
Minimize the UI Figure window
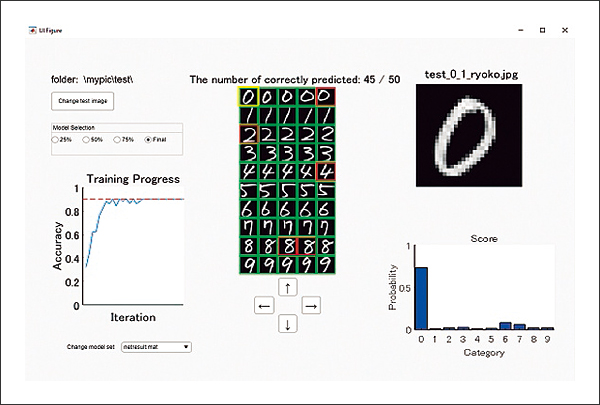tap(521, 30)
